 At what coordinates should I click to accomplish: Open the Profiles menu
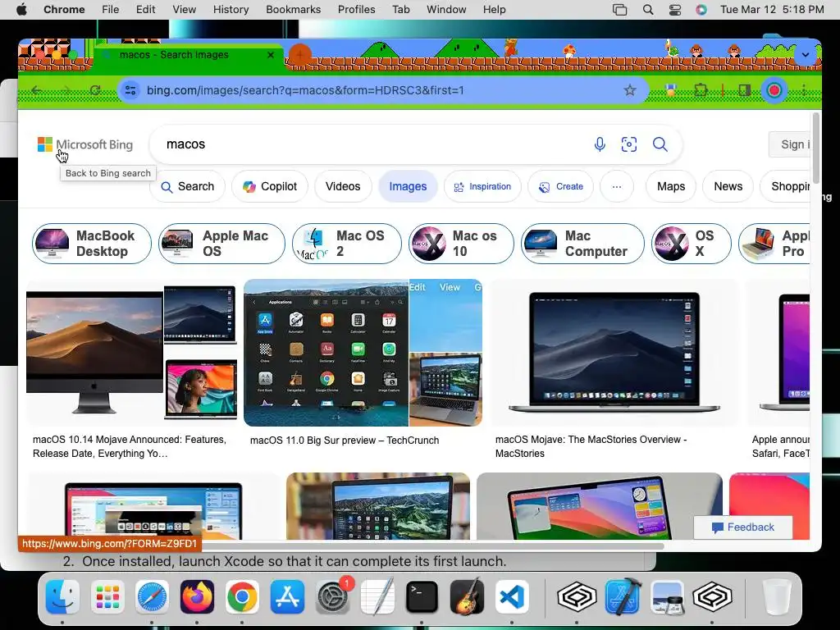[356, 10]
